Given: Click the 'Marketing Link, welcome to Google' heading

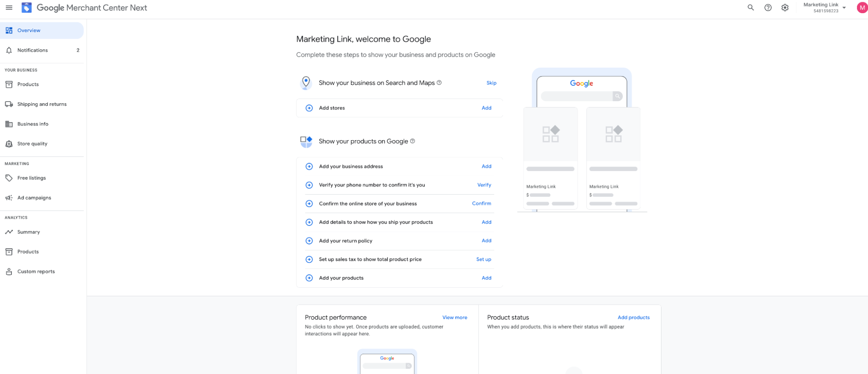Looking at the screenshot, I should click(x=363, y=39).
